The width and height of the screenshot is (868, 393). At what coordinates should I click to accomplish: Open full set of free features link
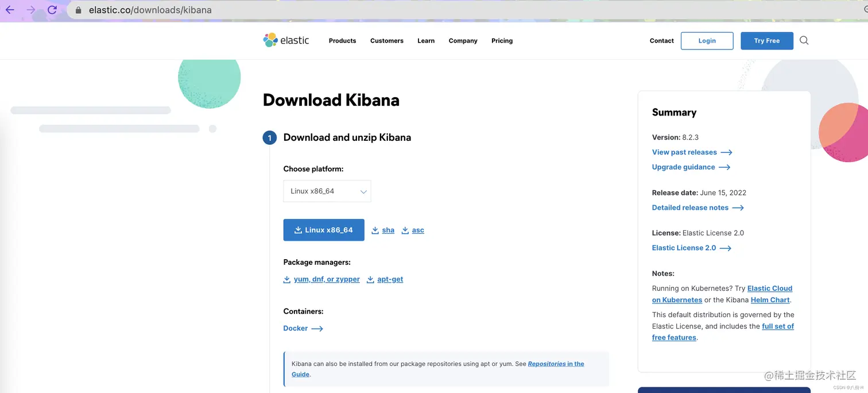click(778, 326)
